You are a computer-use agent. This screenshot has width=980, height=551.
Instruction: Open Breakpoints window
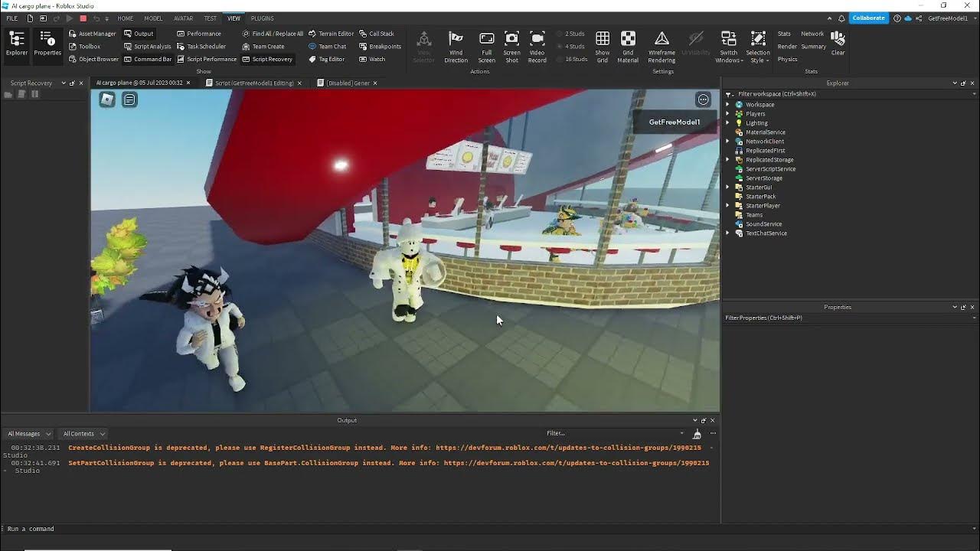click(x=380, y=47)
